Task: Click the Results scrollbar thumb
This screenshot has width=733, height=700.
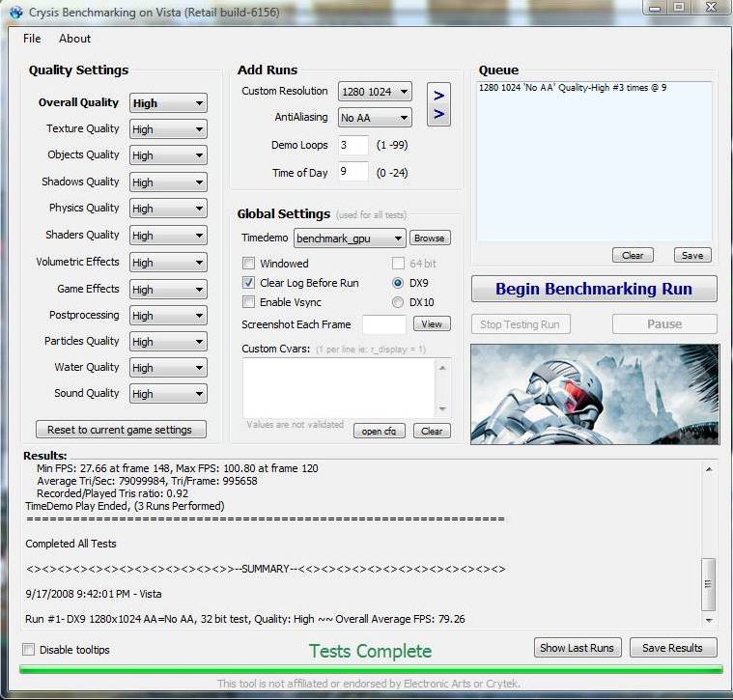Action: (x=709, y=584)
